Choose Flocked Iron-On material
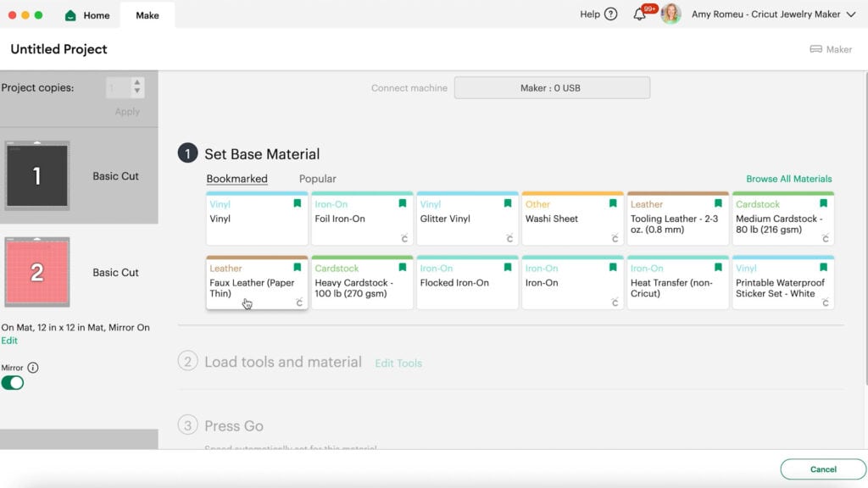 point(467,283)
